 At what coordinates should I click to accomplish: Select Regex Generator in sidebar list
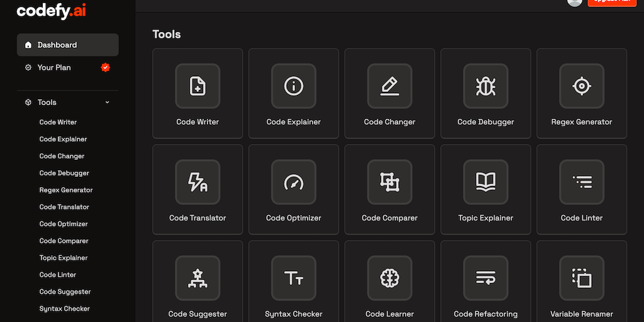tap(66, 190)
